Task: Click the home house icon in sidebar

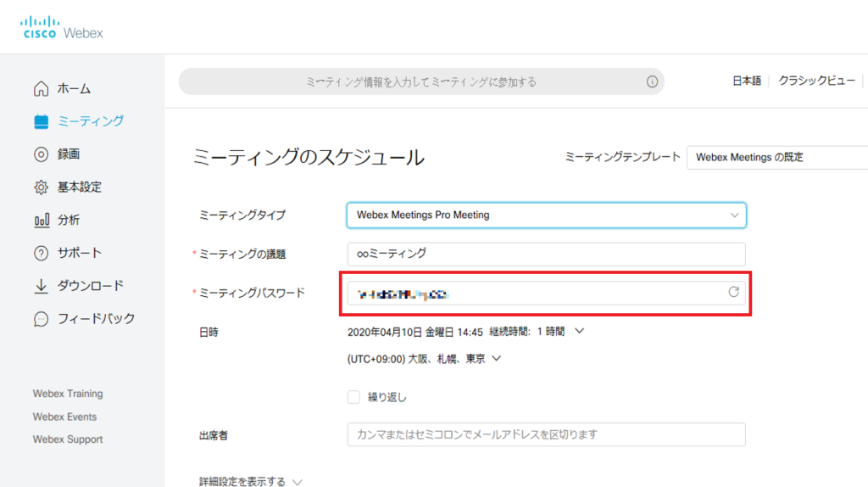Action: (x=41, y=88)
